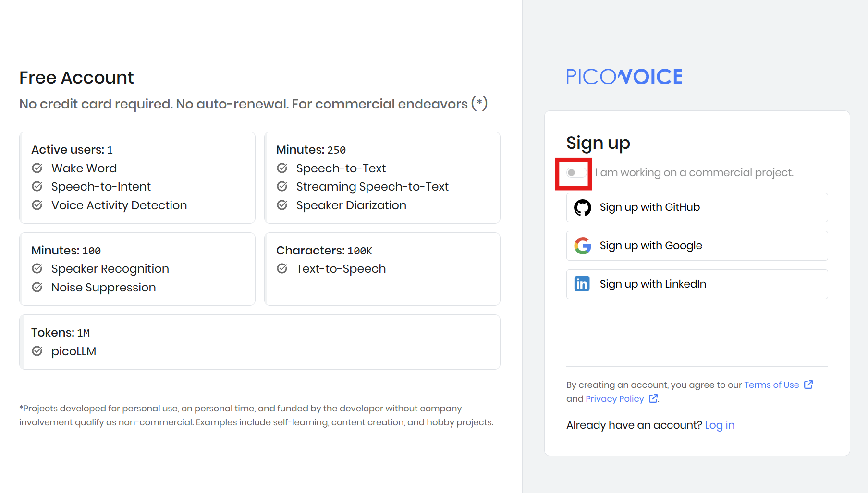Choose Sign up with Google
This screenshot has height=493, width=868.
point(697,246)
